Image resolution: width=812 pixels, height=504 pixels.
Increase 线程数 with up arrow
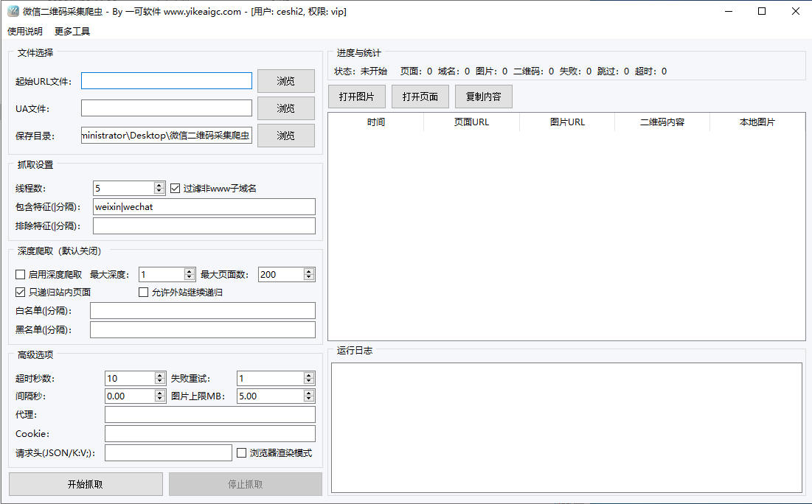[x=159, y=185]
